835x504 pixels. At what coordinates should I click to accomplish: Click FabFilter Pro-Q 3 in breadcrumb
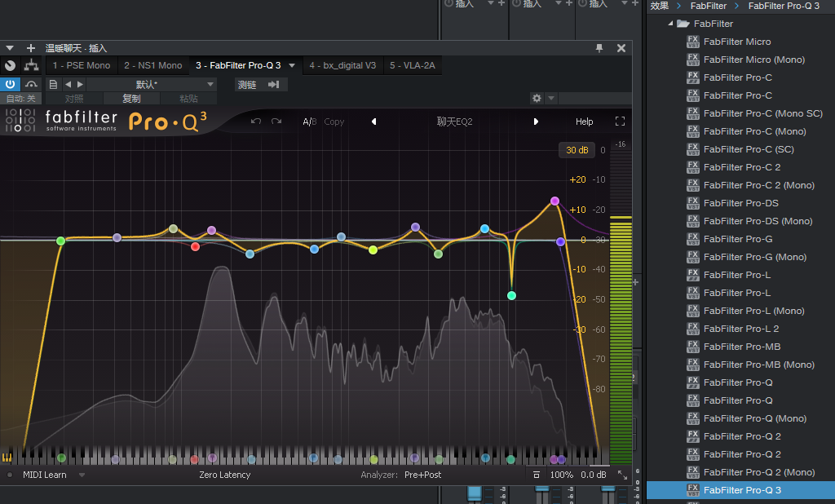[784, 6]
